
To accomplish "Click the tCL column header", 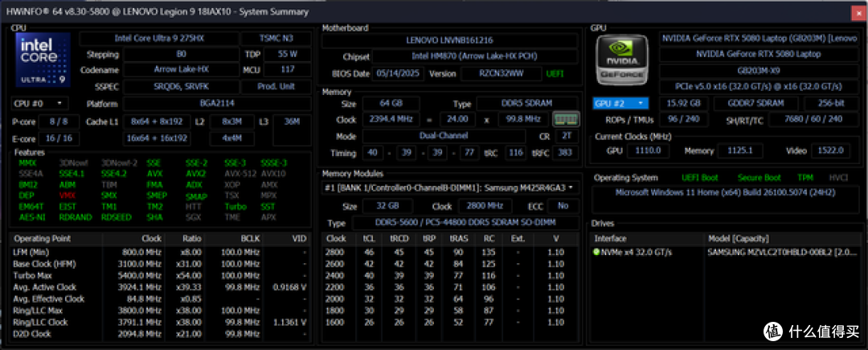I will [369, 239].
